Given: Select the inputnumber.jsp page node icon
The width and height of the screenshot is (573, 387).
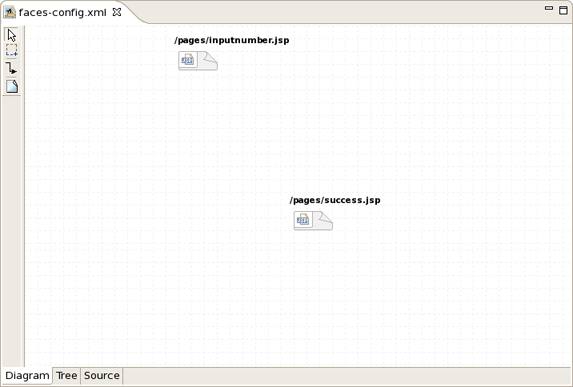Looking at the screenshot, I should (188, 60).
